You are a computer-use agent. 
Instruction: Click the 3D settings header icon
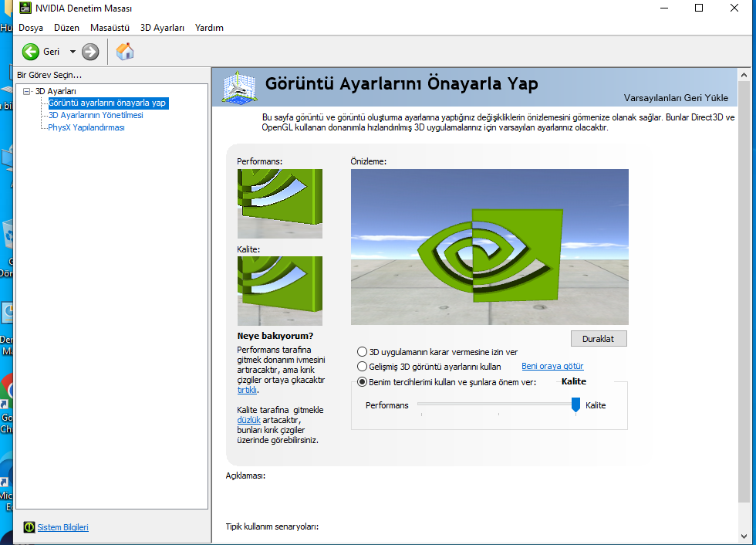pyautogui.click(x=239, y=87)
